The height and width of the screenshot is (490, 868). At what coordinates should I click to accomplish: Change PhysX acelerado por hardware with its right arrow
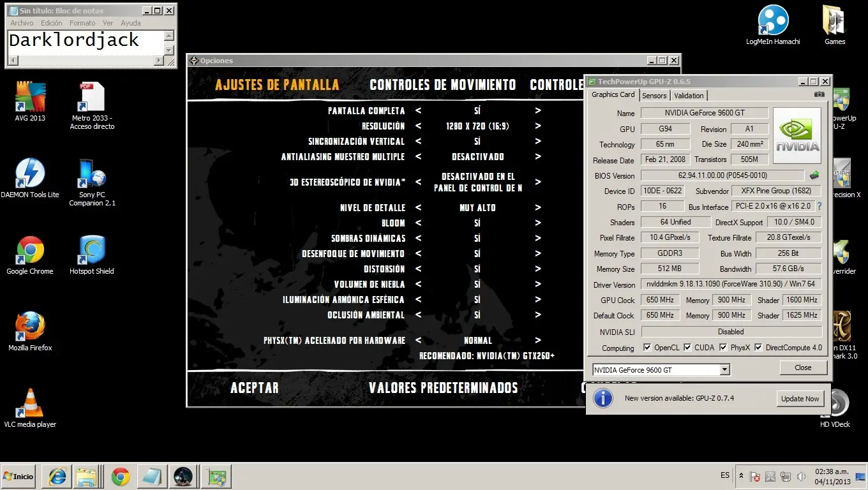pyautogui.click(x=538, y=340)
